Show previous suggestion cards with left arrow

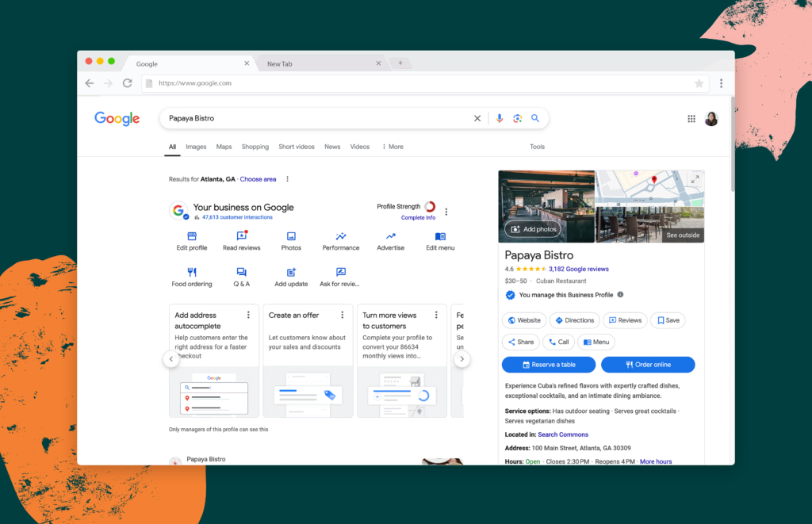pos(171,359)
